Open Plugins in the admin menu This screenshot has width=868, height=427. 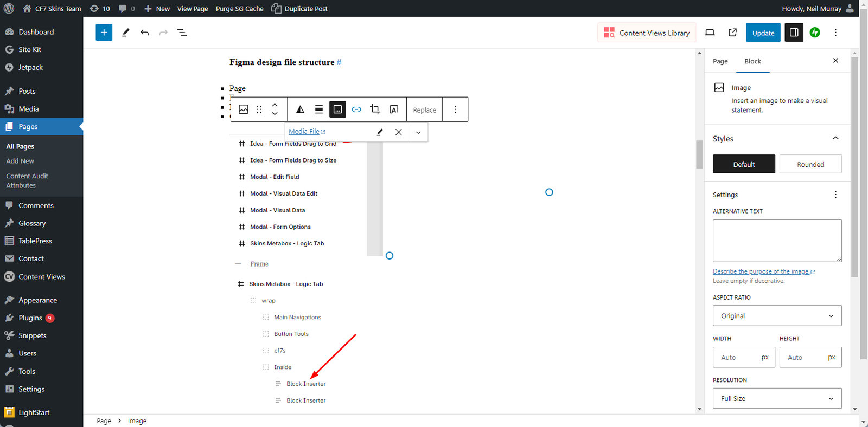point(30,318)
